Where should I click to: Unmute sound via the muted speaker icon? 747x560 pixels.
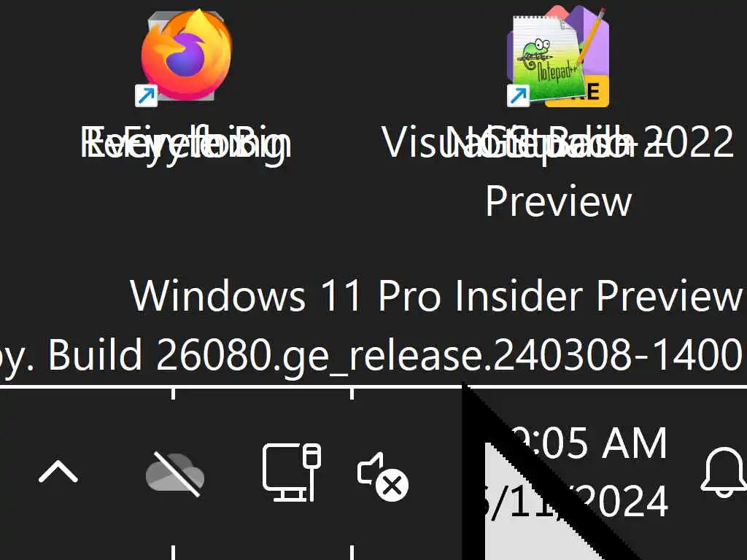click(383, 476)
